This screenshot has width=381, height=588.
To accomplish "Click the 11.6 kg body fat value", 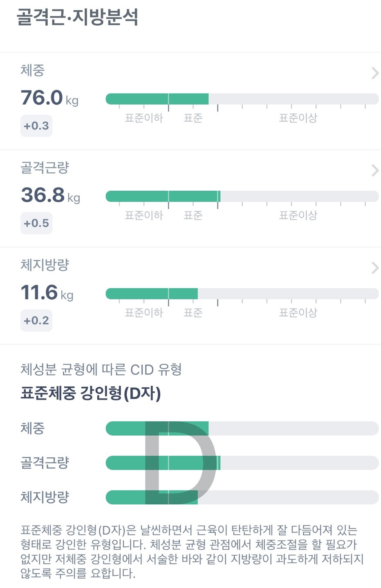I will click(47, 293).
